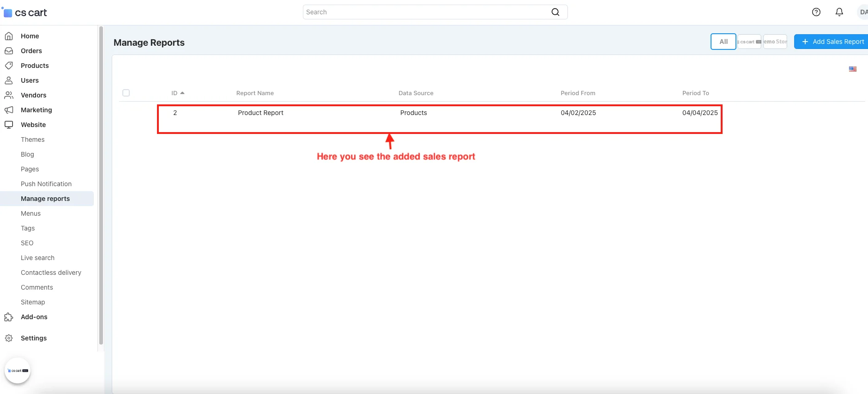Open the notifications bell
868x394 pixels.
click(839, 12)
